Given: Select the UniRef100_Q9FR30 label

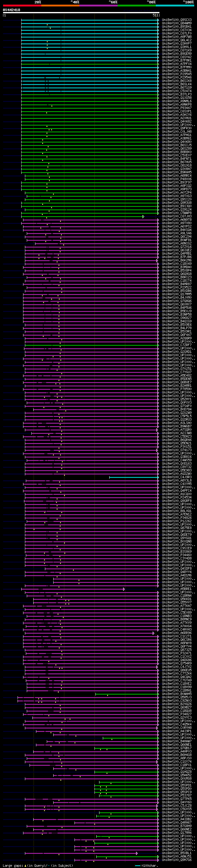Looking at the screenshot, I should coord(177,128).
